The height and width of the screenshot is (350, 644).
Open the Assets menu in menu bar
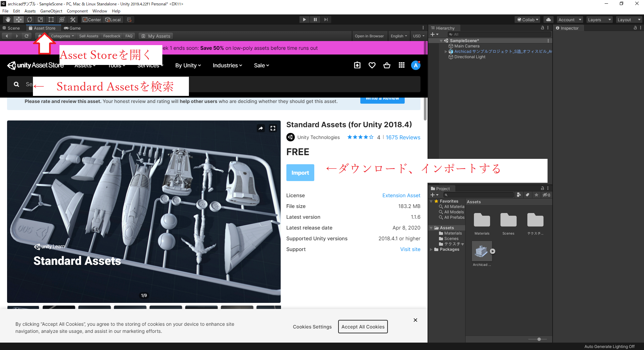click(30, 11)
